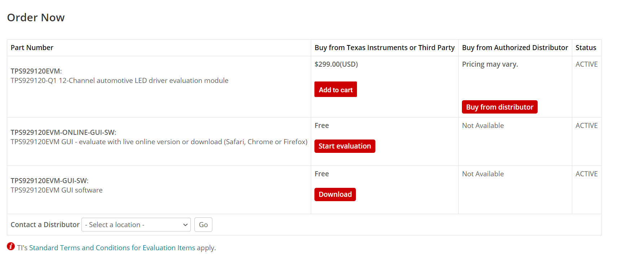
Task: Click the Order Now heading
Action: 36,17
